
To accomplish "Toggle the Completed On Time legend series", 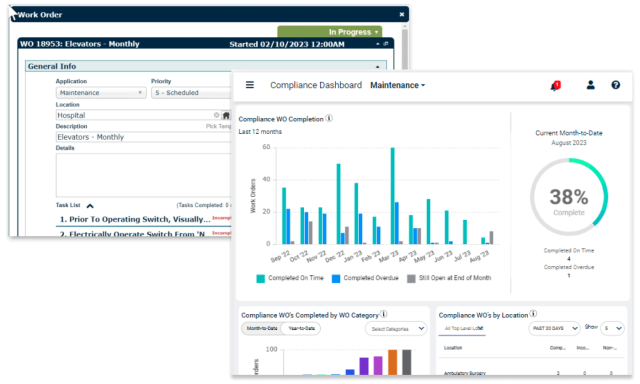I will pyautogui.click(x=290, y=278).
